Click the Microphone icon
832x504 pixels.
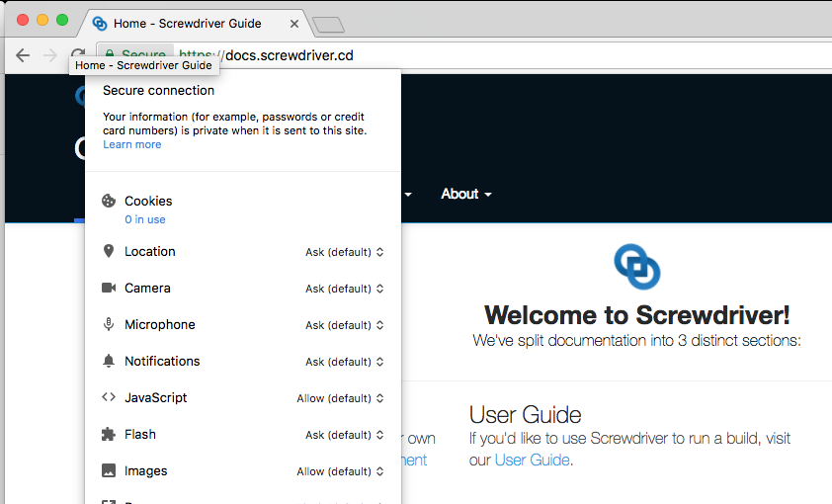109,324
